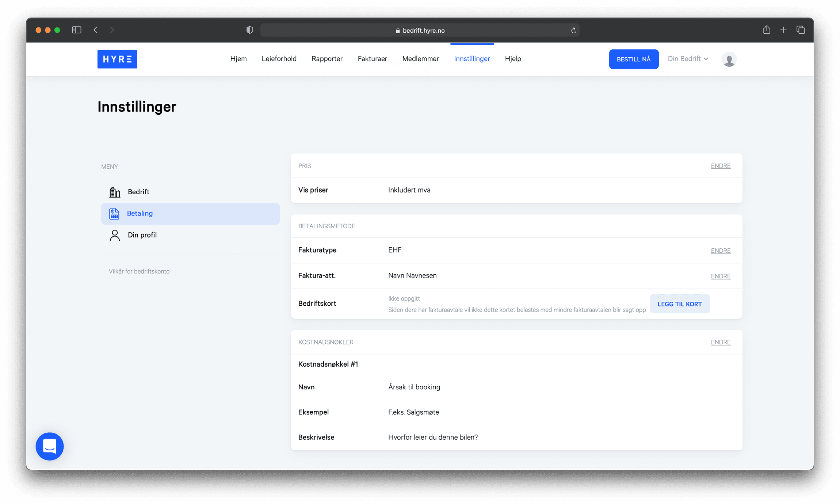This screenshot has height=504, width=840.
Task: Open the Leieforhold tab
Action: pyautogui.click(x=279, y=59)
